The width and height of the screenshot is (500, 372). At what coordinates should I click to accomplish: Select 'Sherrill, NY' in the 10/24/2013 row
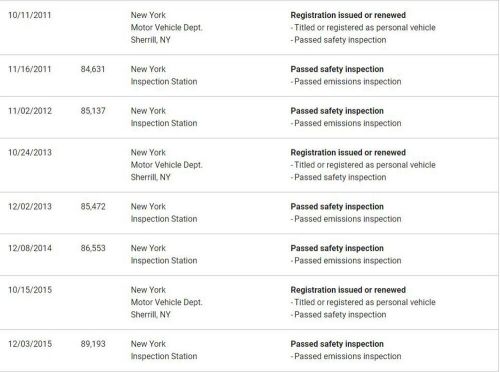pyautogui.click(x=151, y=177)
